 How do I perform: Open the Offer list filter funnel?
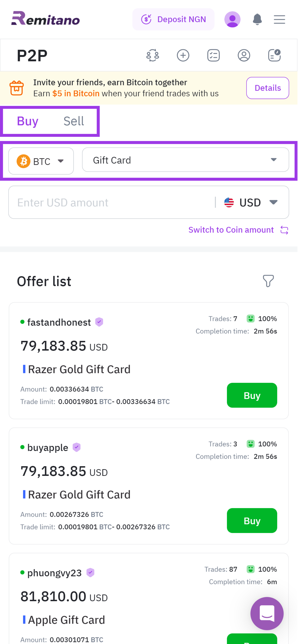pyautogui.click(x=268, y=281)
